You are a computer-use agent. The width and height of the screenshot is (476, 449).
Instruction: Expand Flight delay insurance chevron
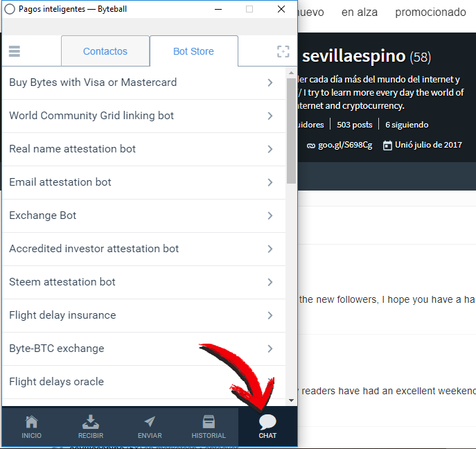[x=270, y=315]
